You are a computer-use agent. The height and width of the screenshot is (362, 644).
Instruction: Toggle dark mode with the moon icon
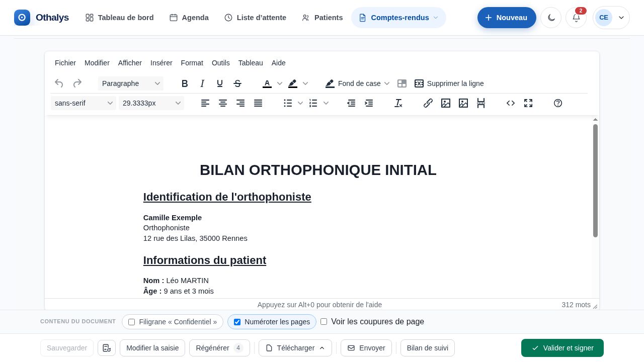point(551,18)
